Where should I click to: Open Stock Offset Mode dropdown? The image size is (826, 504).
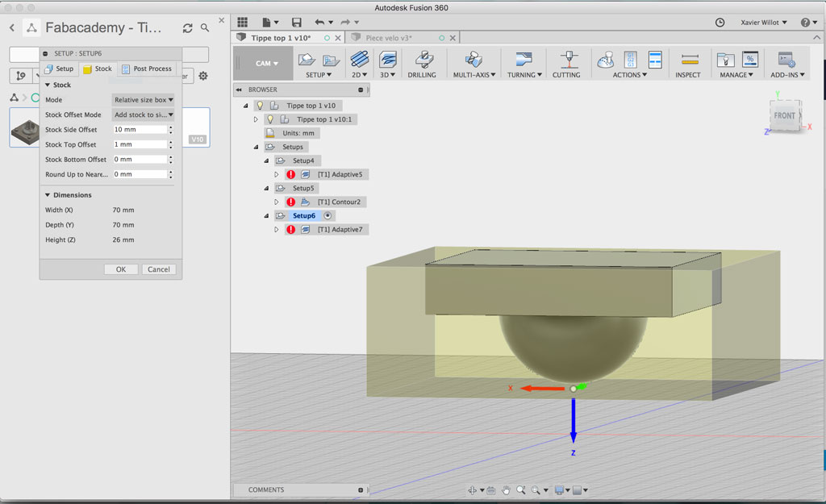pos(144,115)
